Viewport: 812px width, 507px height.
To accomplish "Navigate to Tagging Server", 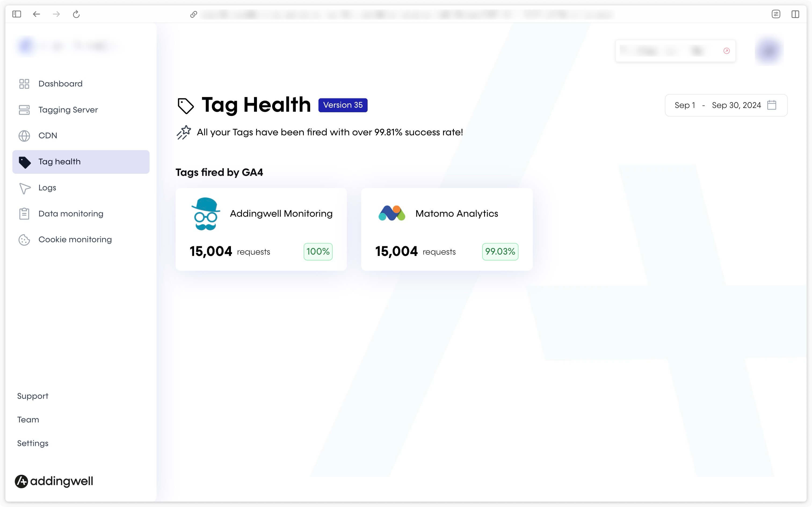I will (x=68, y=110).
